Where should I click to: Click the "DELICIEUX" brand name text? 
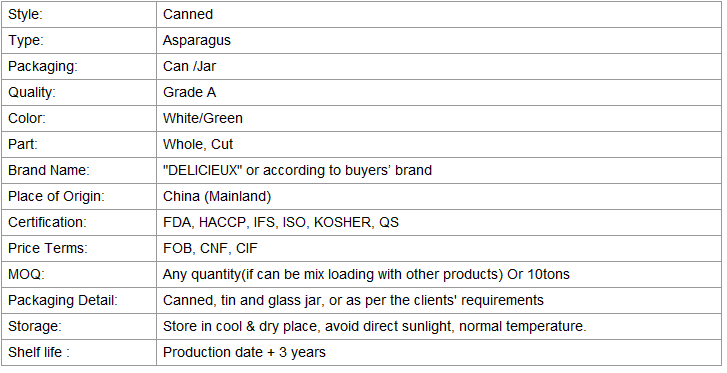(203, 170)
